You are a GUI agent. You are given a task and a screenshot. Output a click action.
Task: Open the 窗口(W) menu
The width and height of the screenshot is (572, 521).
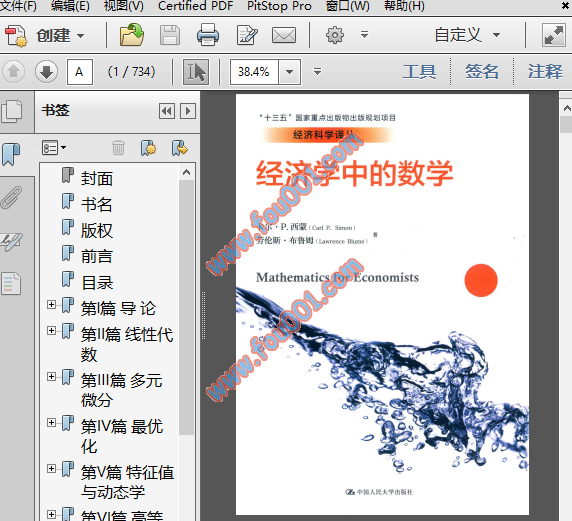(x=348, y=6)
